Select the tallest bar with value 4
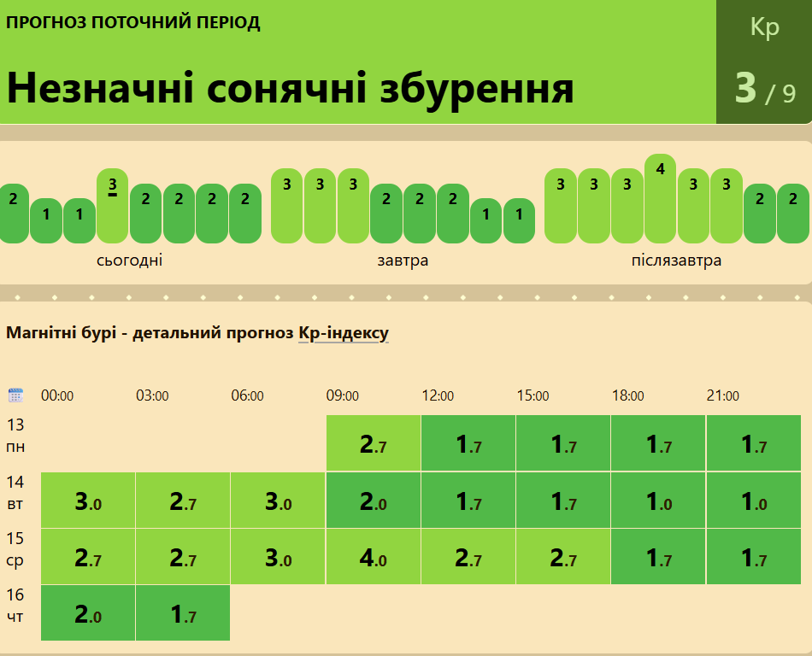The image size is (812, 656). pyautogui.click(x=660, y=198)
